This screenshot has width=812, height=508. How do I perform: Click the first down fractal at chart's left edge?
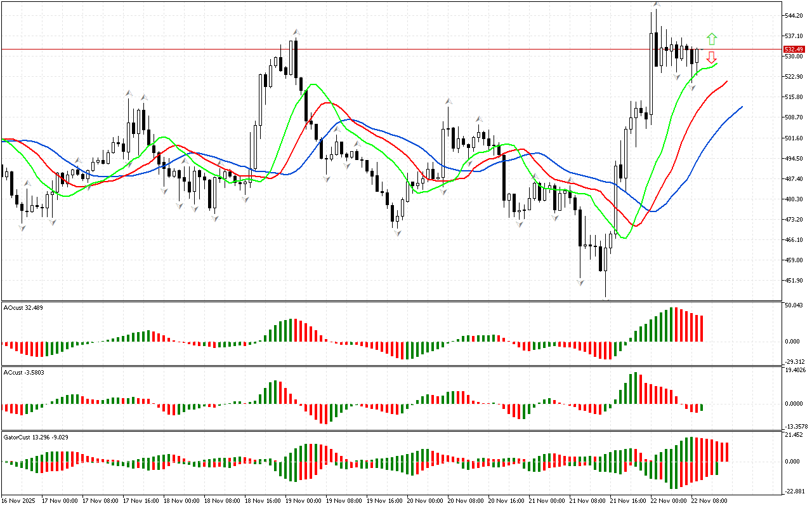pos(23,227)
